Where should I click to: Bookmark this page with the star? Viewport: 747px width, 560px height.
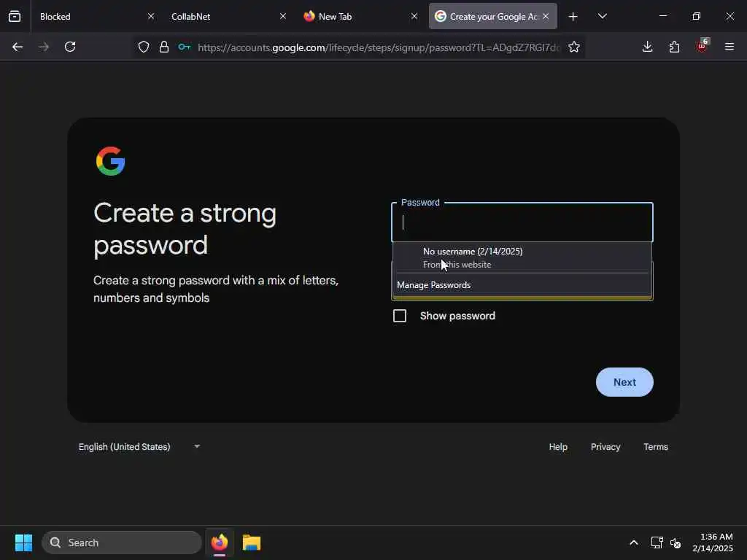pos(574,47)
